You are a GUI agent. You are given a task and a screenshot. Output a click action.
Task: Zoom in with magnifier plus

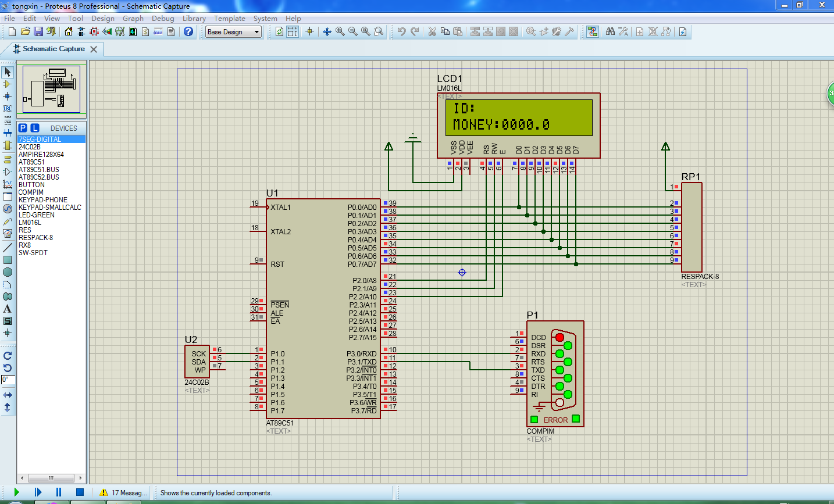pyautogui.click(x=340, y=31)
